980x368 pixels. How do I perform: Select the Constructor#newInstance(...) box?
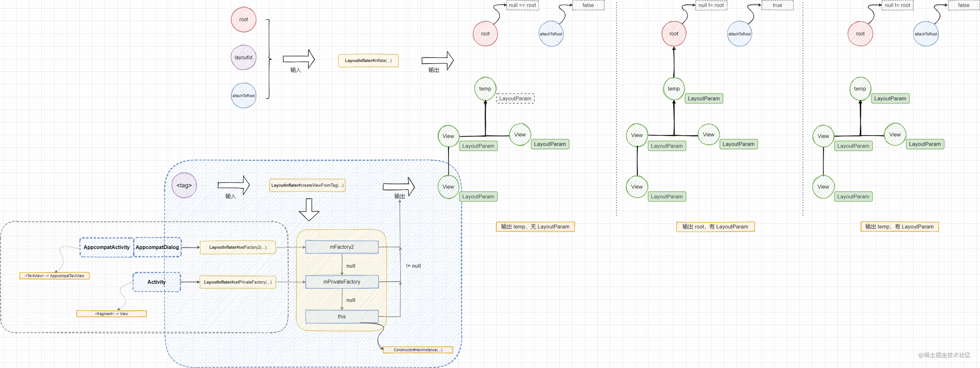pyautogui.click(x=418, y=350)
